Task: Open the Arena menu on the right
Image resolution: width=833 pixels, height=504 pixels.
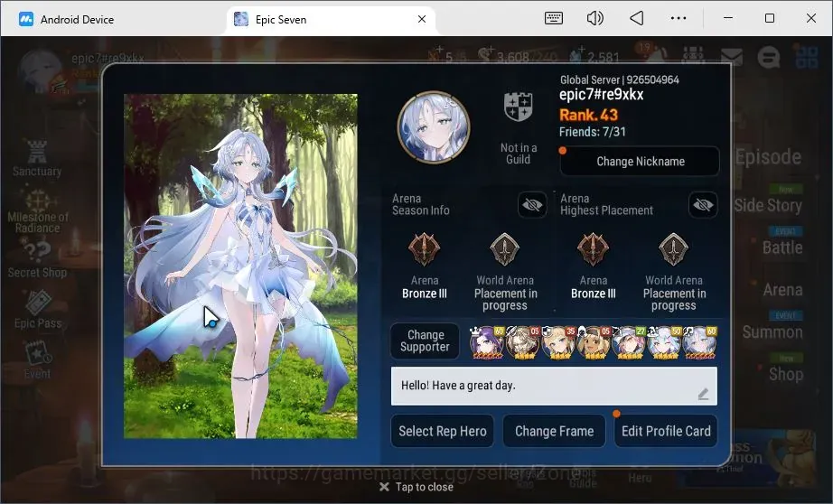Action: [782, 290]
